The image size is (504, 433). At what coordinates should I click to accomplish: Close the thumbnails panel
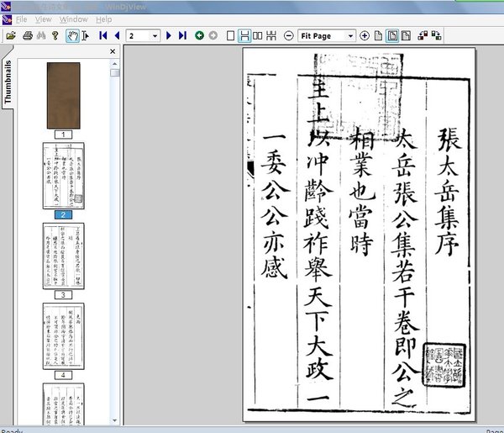coord(113,52)
